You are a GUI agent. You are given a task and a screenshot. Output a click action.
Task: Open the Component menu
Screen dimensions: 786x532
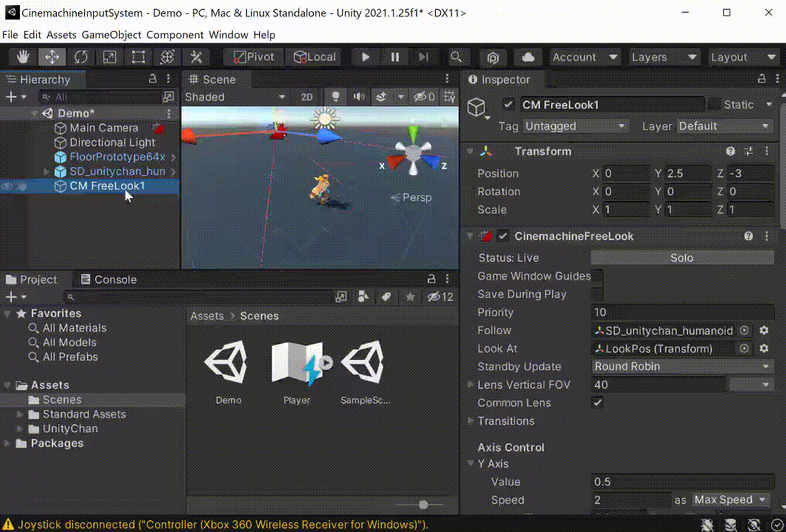(175, 35)
